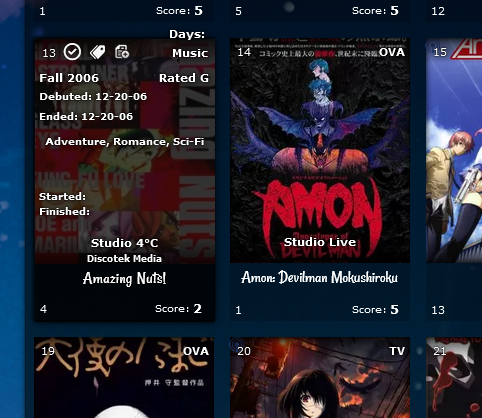Open the poster thumbnail numbered 19
The image size is (482, 418).
coord(124,377)
